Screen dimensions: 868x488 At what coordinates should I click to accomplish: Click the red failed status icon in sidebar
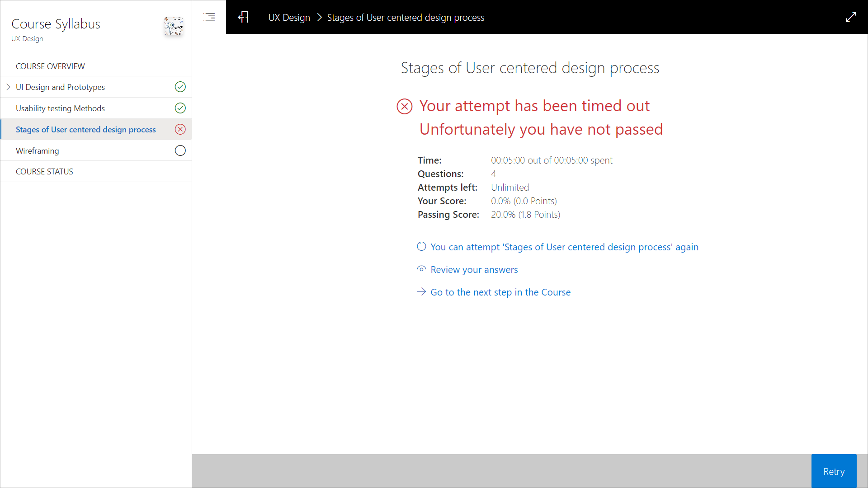click(180, 129)
